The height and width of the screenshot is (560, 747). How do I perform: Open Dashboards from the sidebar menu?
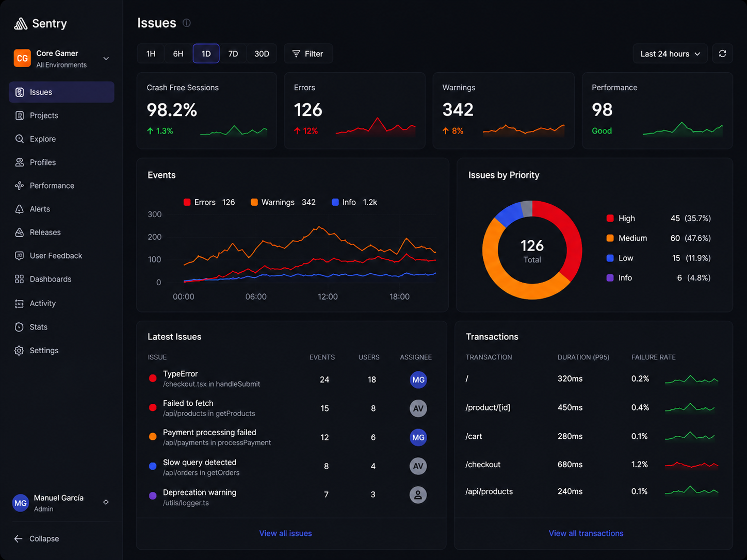(61, 279)
